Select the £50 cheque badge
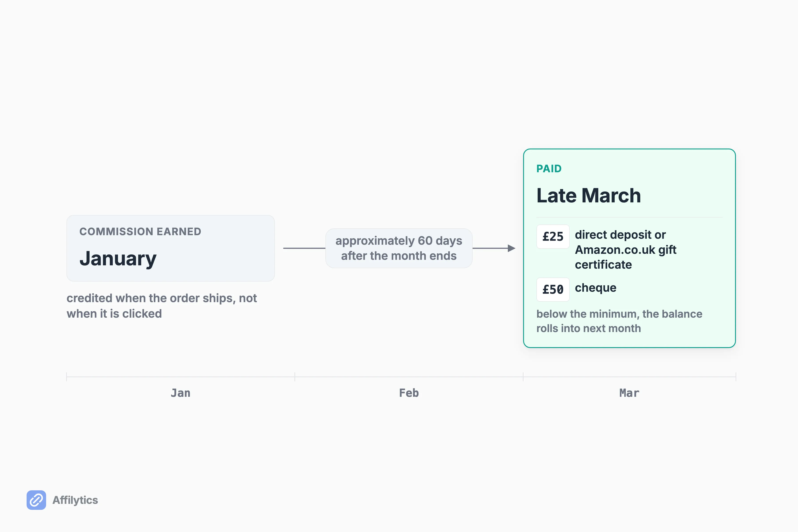798x532 pixels. 553,289
